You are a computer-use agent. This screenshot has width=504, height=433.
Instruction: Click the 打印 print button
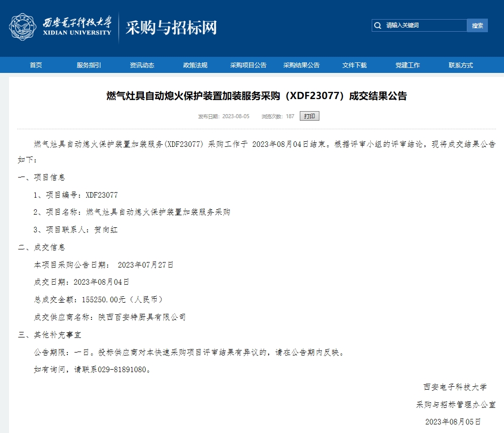pos(309,116)
